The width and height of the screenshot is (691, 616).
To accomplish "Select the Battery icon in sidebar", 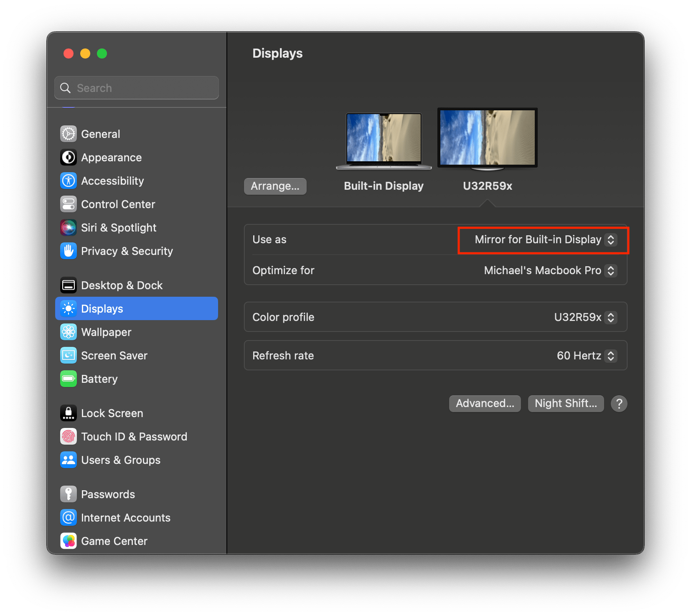I will [x=68, y=379].
